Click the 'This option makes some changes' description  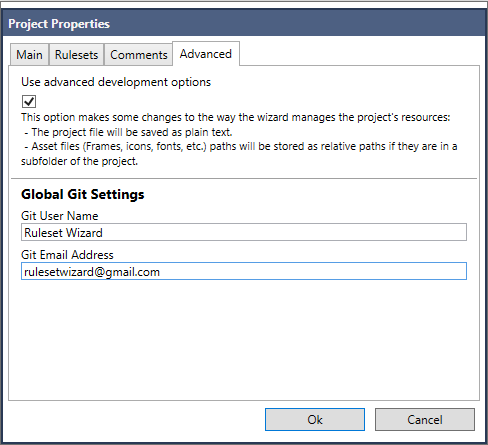236,117
